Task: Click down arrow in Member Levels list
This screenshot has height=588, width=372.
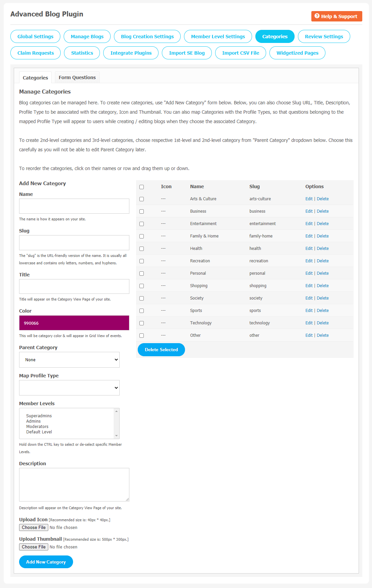Action: pos(117,436)
